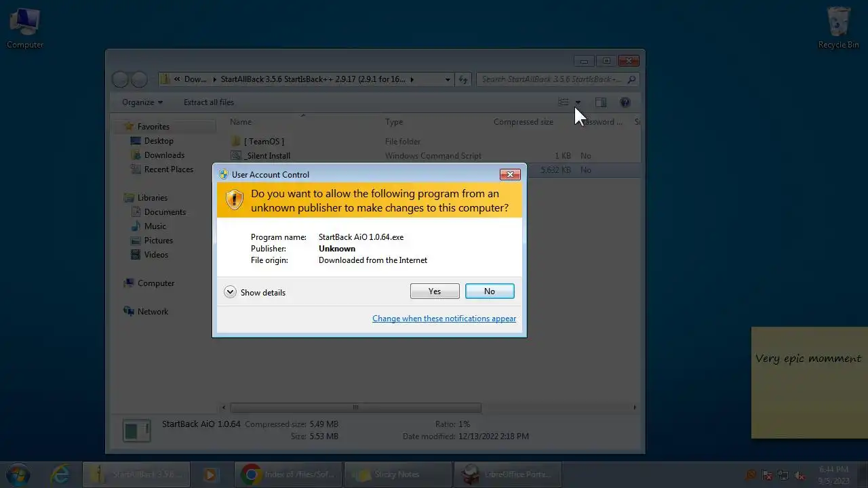Open Windows Start orb
Viewport: 868px width, 488px height.
coord(18,474)
